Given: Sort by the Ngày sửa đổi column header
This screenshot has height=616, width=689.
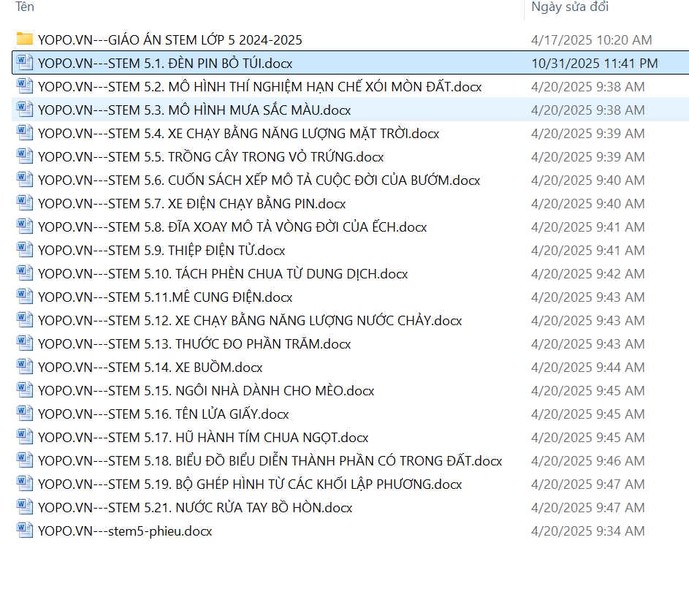Looking at the screenshot, I should coord(570,7).
